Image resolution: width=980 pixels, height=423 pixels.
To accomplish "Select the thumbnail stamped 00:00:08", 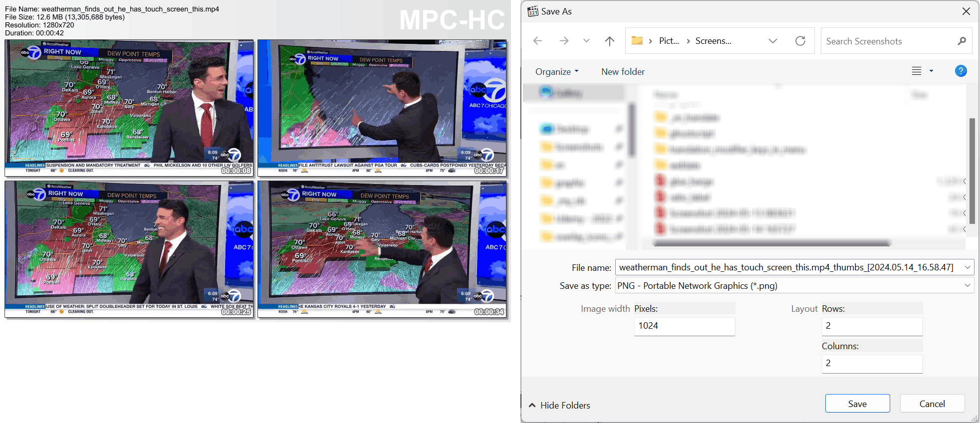I will (129, 108).
